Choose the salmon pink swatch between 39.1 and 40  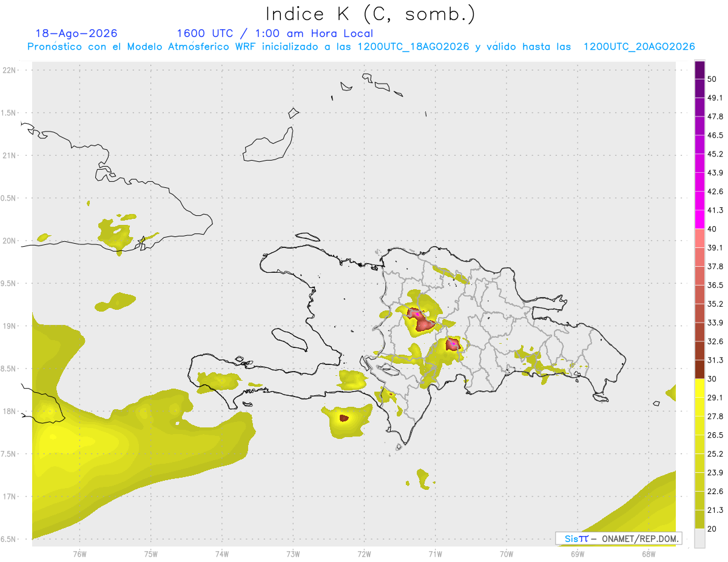(700, 238)
